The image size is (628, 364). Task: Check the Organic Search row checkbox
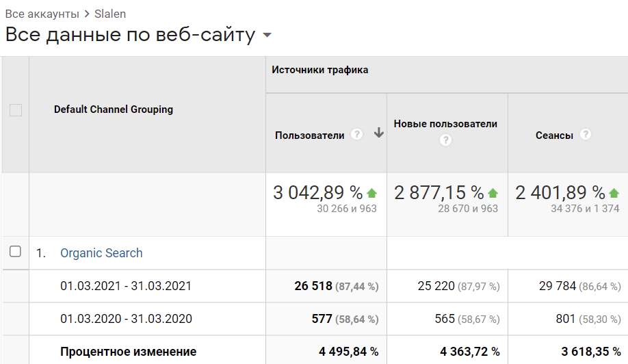[x=15, y=252]
